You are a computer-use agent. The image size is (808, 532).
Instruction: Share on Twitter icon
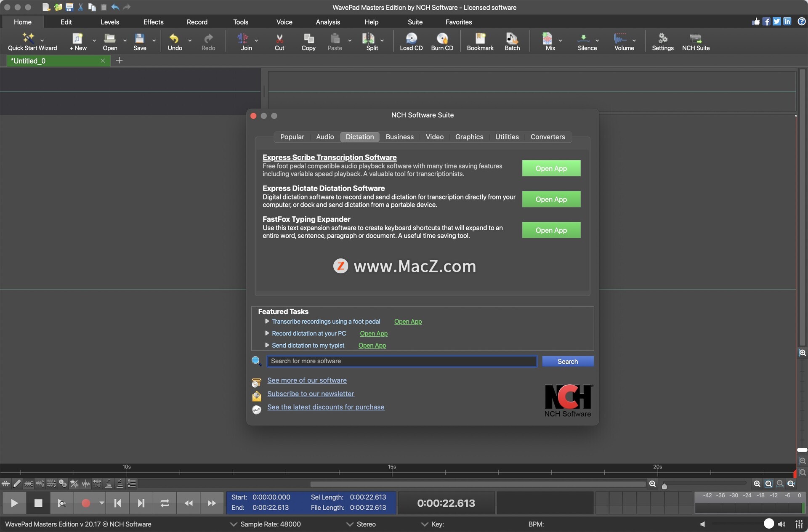click(x=777, y=21)
